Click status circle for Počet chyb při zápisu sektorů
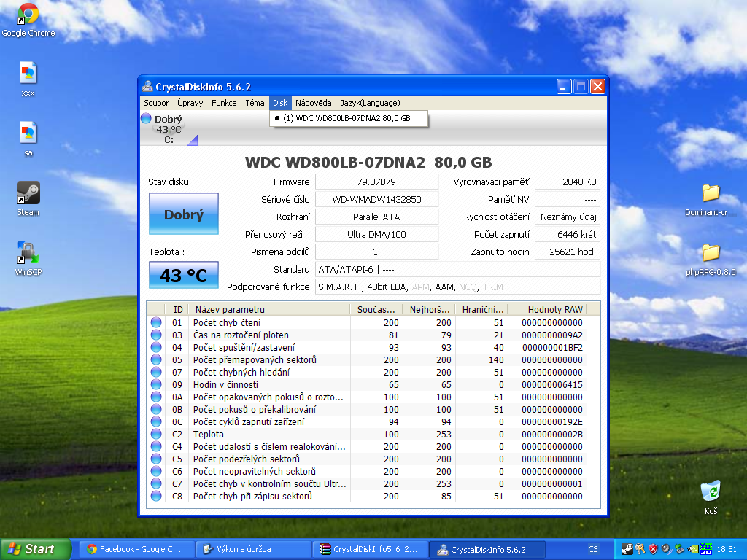The width and height of the screenshot is (747, 560). 156,496
